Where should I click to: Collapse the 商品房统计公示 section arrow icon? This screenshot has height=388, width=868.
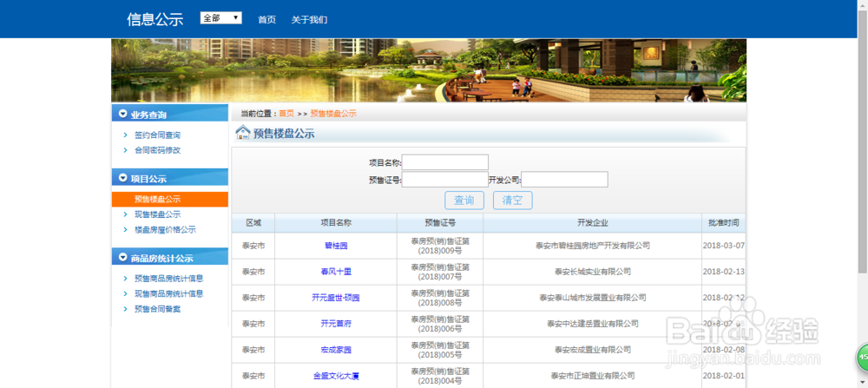pos(123,258)
